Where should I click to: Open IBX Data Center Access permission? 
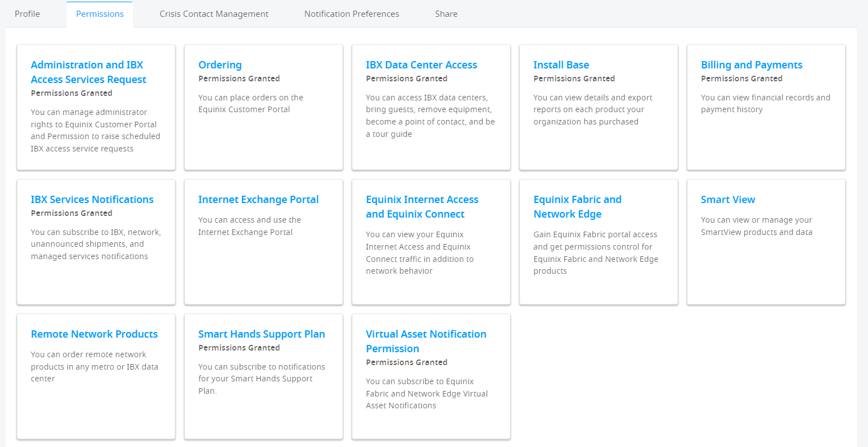coord(421,65)
